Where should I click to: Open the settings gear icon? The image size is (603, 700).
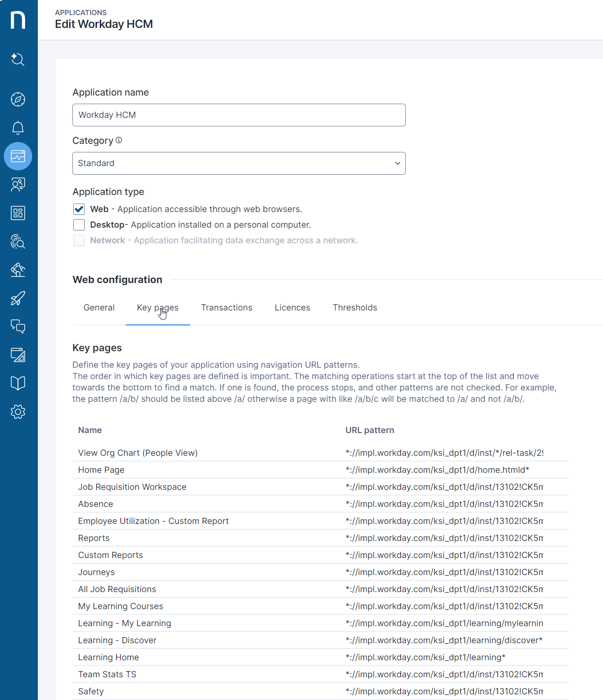(18, 412)
